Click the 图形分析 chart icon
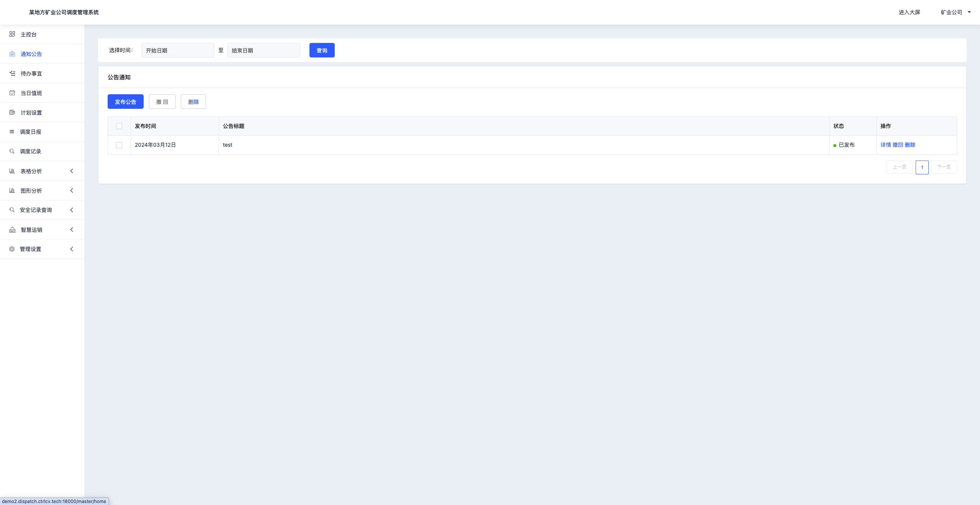This screenshot has height=505, width=980. click(x=12, y=190)
